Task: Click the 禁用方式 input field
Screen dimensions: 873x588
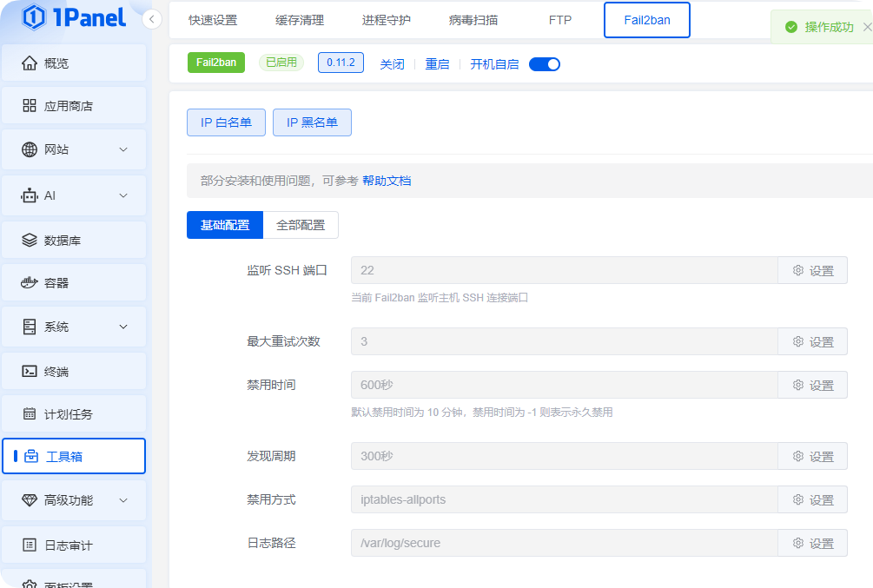Action: click(564, 499)
